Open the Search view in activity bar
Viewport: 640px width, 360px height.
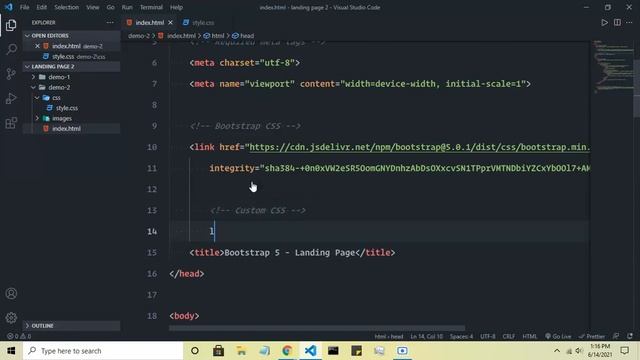[x=11, y=49]
